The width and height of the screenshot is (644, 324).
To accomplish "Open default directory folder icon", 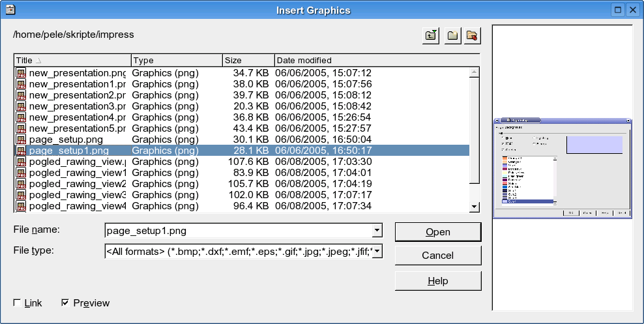I will 473,36.
